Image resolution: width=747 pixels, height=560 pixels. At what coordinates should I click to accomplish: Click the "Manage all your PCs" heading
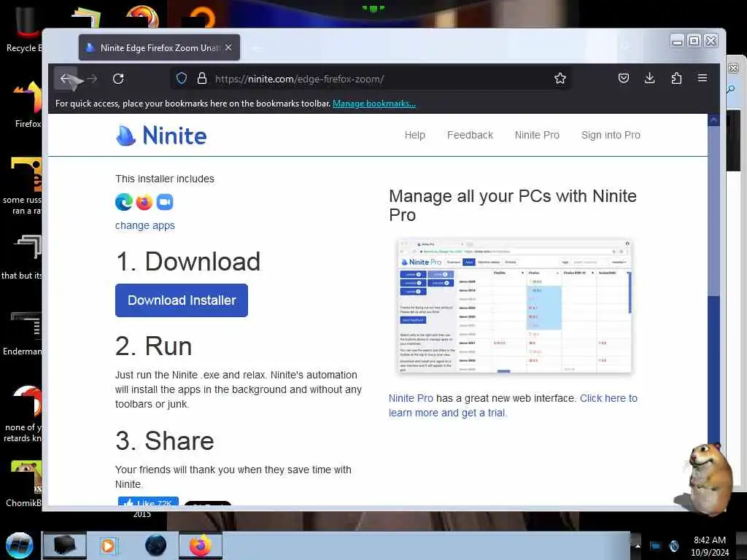point(513,205)
